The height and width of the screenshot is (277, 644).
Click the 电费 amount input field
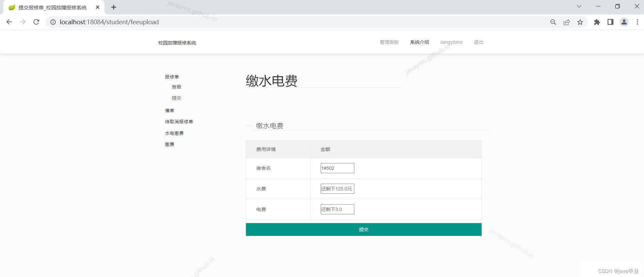point(337,209)
